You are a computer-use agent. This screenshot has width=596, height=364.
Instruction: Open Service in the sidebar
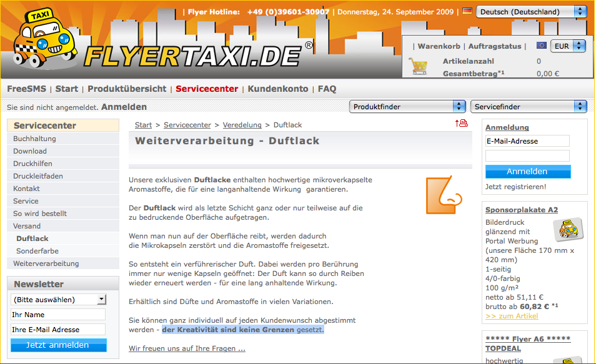click(63, 202)
